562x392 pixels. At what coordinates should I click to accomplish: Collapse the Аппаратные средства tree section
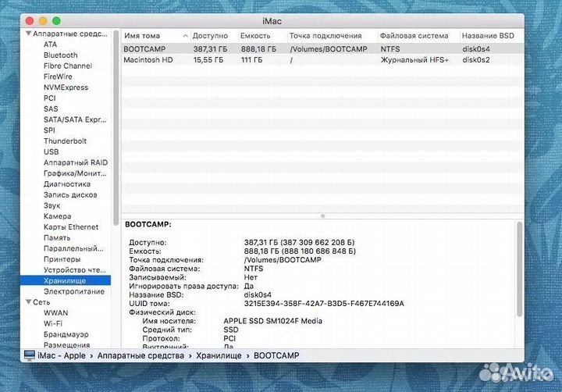pos(28,34)
